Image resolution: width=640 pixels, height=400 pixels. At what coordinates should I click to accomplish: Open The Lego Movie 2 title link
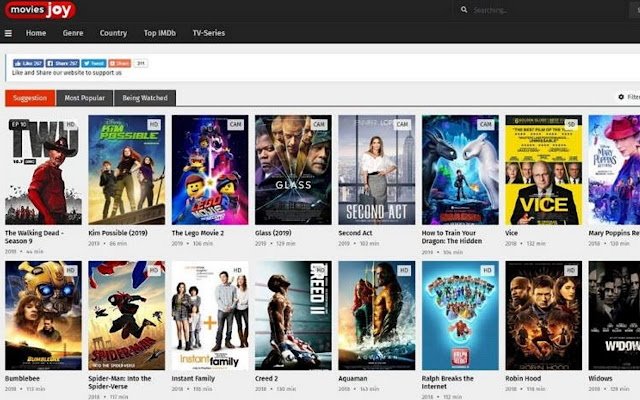[198, 233]
